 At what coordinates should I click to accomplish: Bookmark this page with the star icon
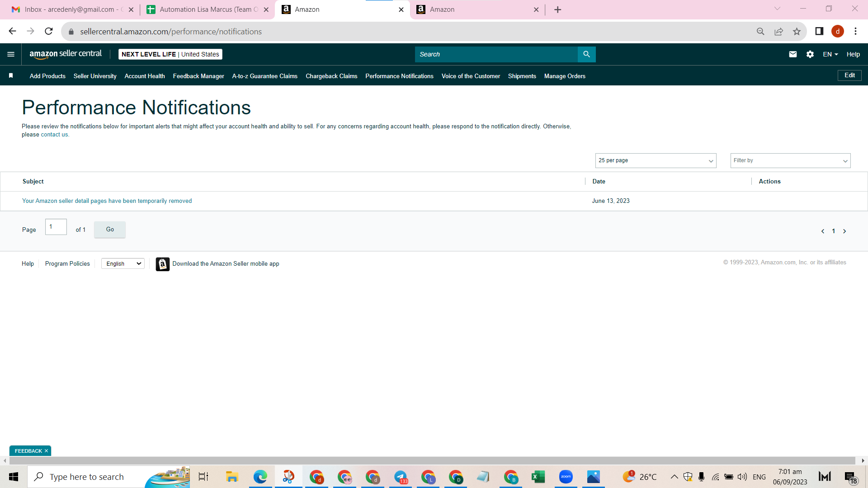click(797, 31)
